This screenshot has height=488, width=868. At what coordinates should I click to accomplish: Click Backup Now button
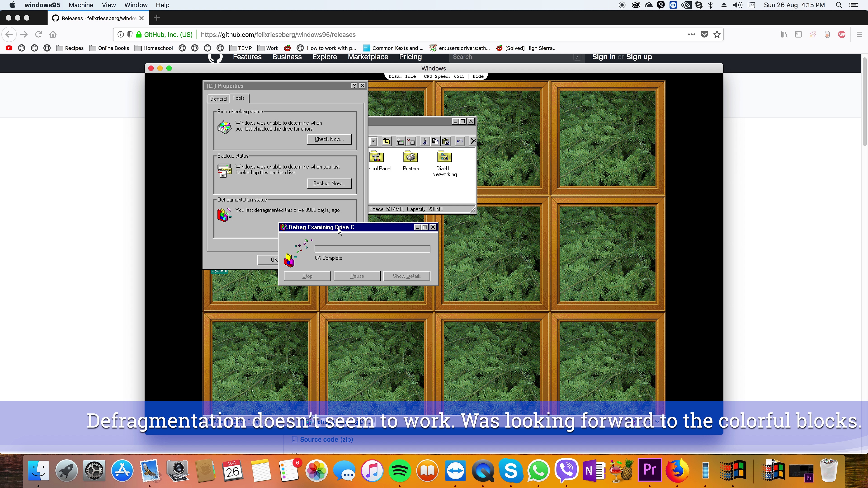pos(329,183)
